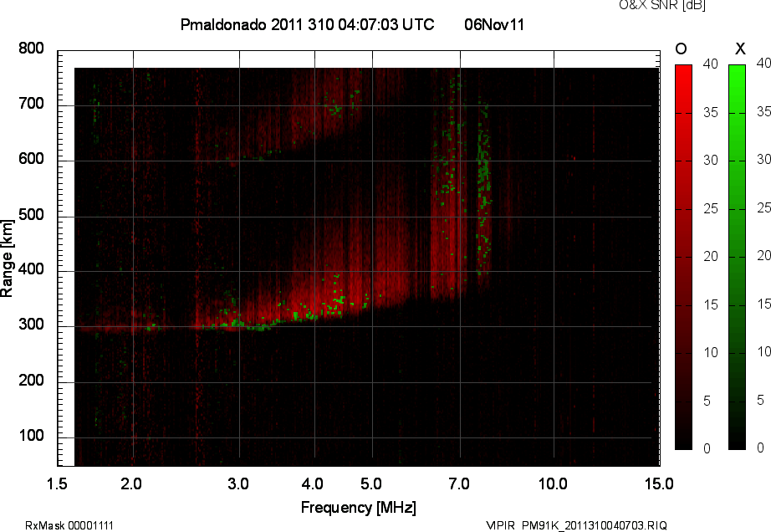
Task: Click the 1.5 frequency axis tick label
Action: tap(57, 483)
